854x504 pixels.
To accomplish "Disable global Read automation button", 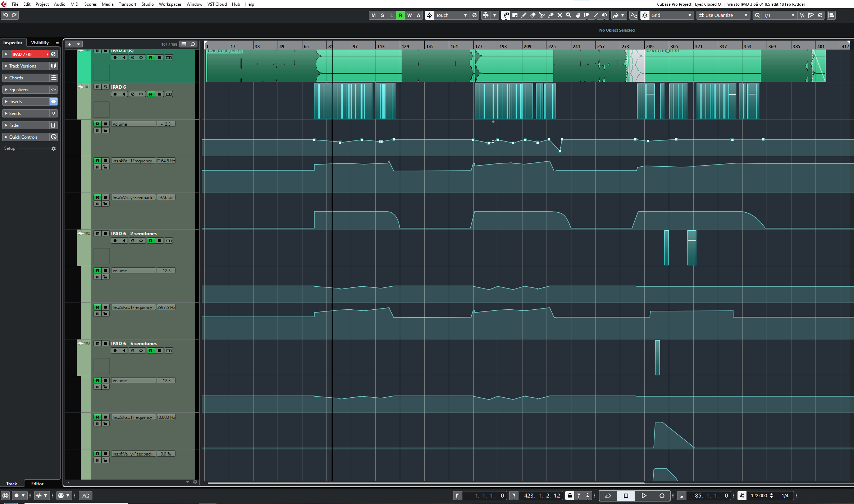I will pyautogui.click(x=400, y=15).
